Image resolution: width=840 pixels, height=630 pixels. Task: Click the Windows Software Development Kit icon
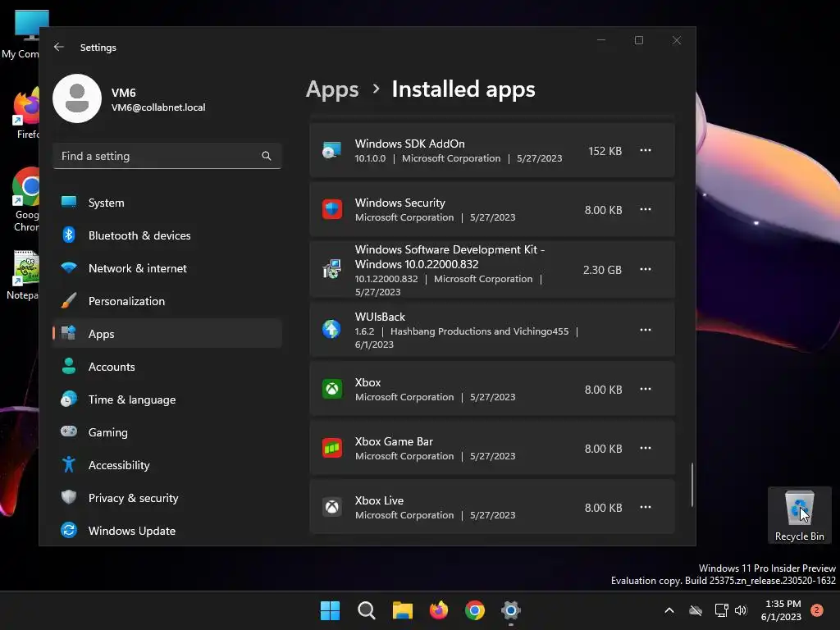click(x=331, y=269)
